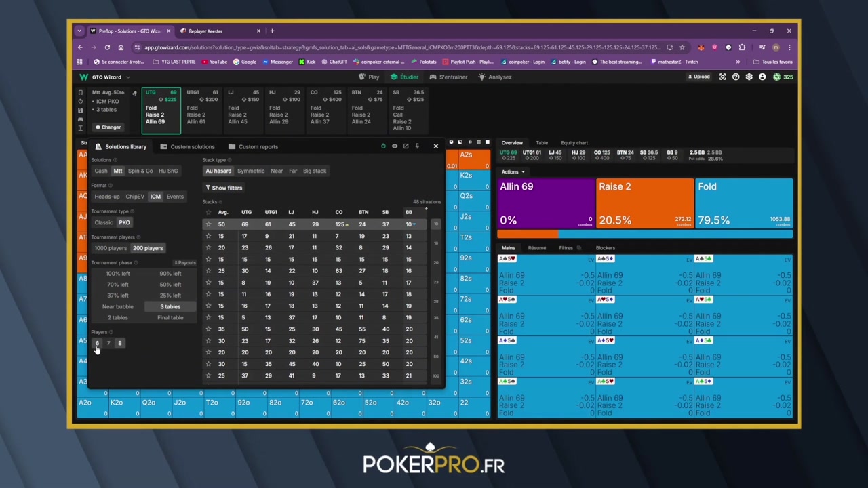
Task: Open Tous les favoris bookmarks folder
Action: point(774,62)
